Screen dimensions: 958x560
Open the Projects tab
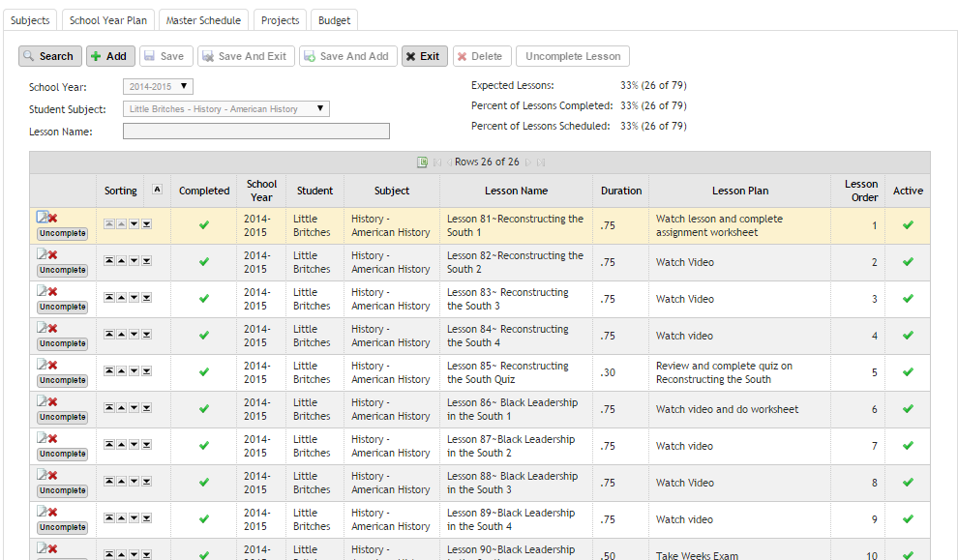[280, 20]
